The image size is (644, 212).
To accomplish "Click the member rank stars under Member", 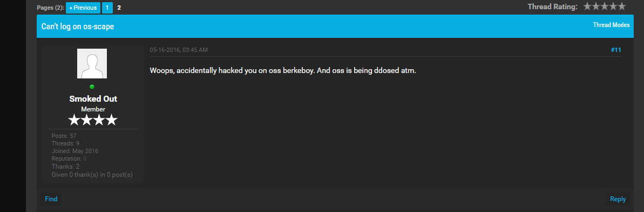I will tap(93, 120).
